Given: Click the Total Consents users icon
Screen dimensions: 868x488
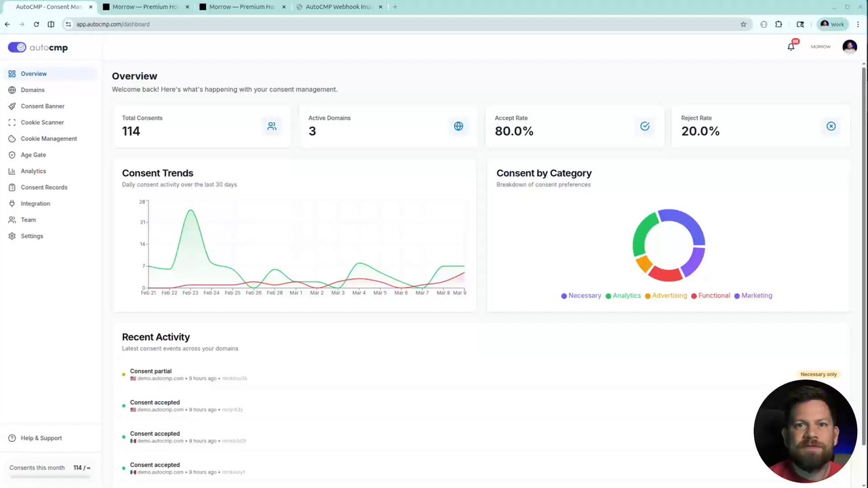Looking at the screenshot, I should 272,126.
